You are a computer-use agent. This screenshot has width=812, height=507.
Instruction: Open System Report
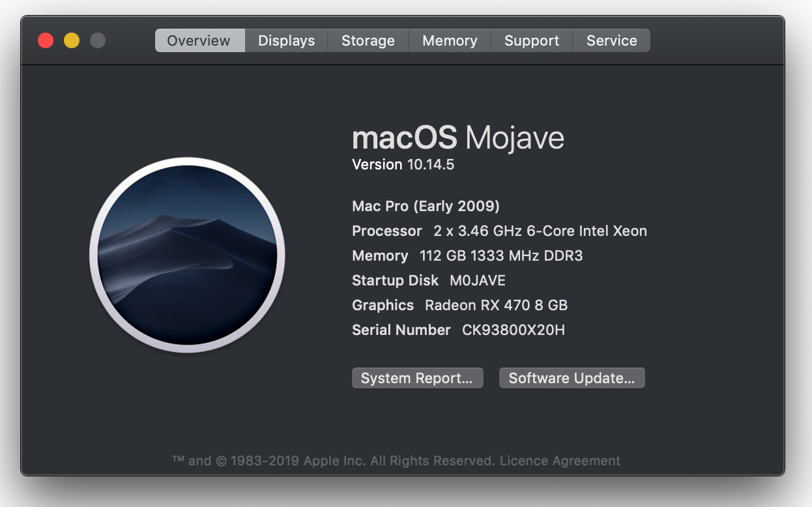[x=417, y=378]
